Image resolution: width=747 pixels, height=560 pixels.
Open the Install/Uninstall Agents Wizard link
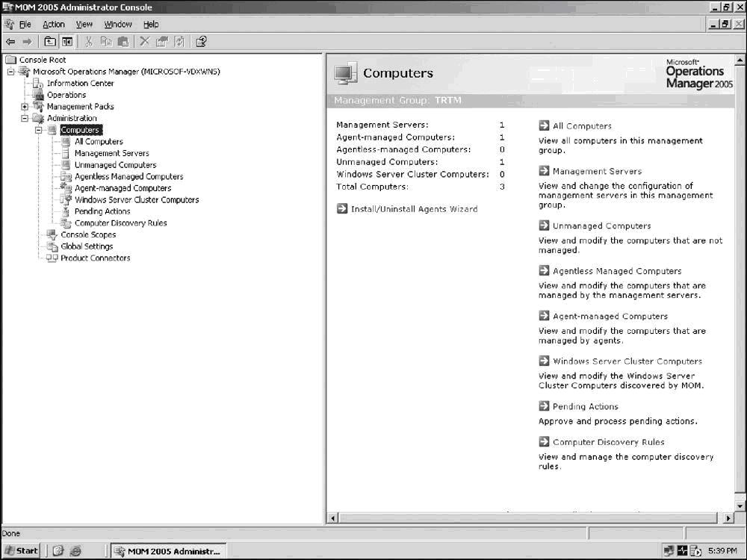pyautogui.click(x=414, y=209)
